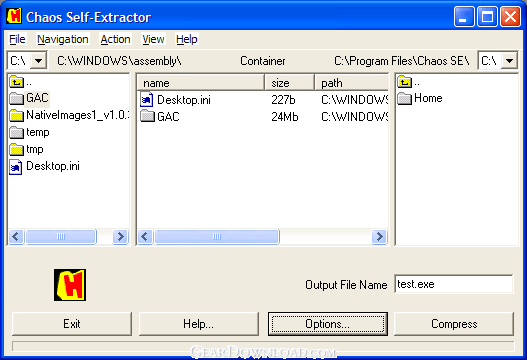This screenshot has width=527, height=360.
Task: Maximize the Chaos Self-Extractor window
Action: (487, 16)
